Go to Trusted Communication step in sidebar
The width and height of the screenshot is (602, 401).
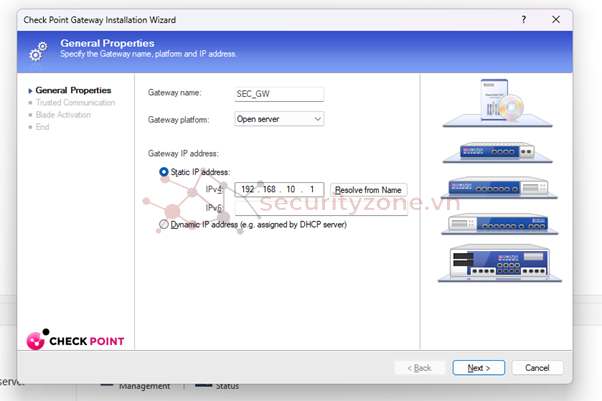tap(75, 102)
